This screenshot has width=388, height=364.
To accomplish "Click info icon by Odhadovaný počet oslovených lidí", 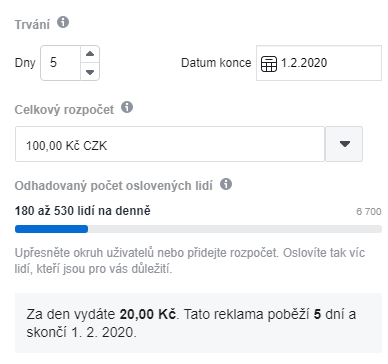I will tap(226, 184).
